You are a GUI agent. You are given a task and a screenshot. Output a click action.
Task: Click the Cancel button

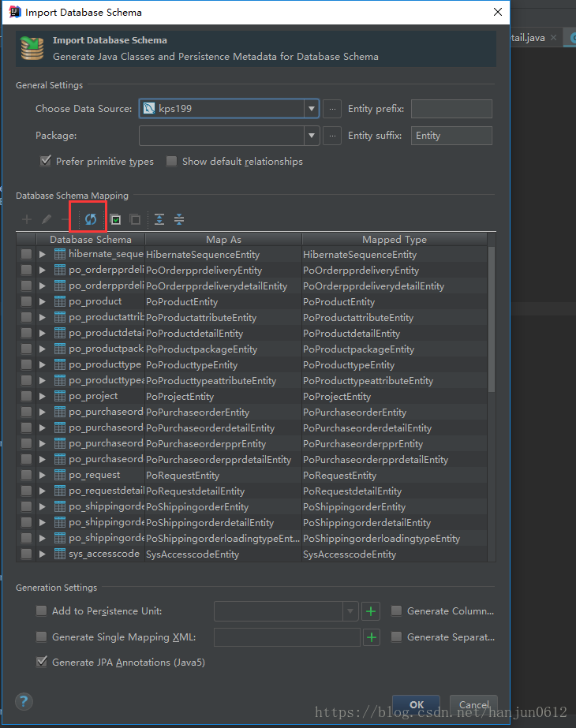pos(473,705)
